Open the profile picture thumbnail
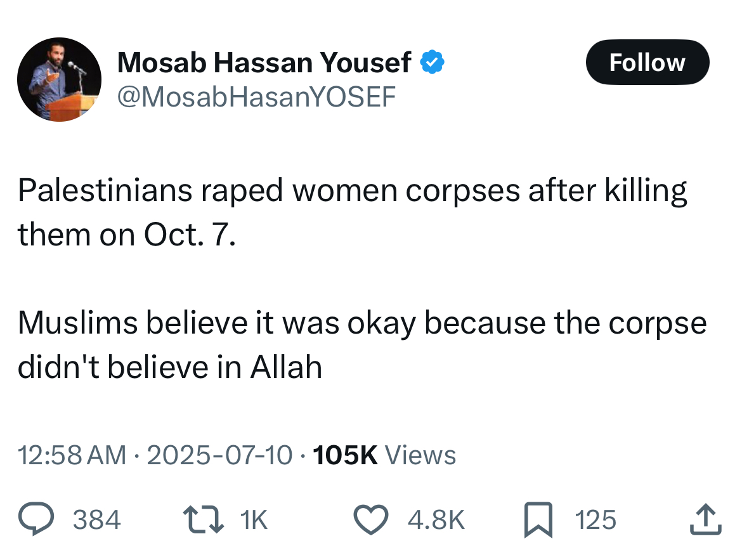 59,79
